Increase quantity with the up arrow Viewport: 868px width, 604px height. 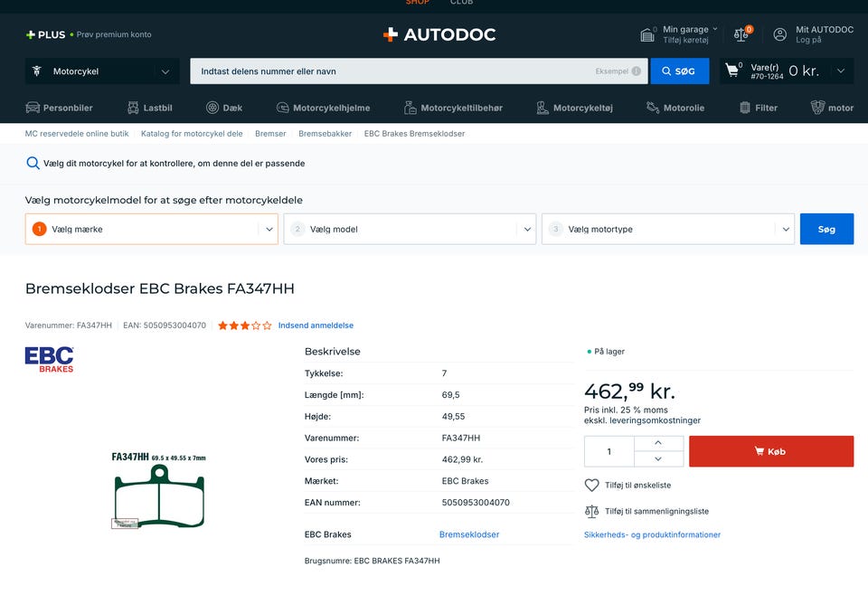[x=658, y=443]
